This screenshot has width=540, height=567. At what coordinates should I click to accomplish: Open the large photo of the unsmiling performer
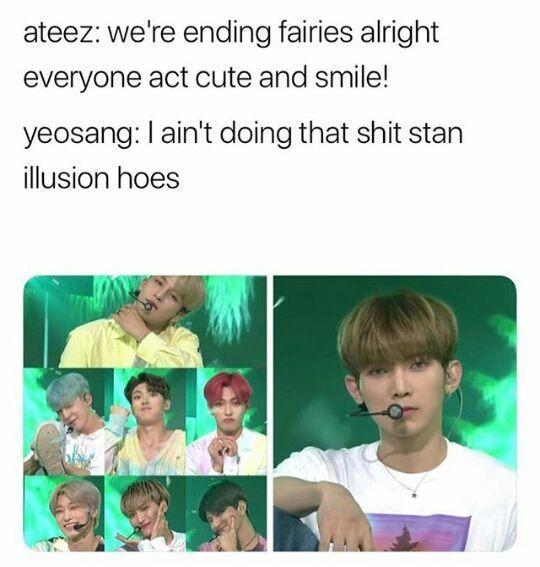coord(395,413)
